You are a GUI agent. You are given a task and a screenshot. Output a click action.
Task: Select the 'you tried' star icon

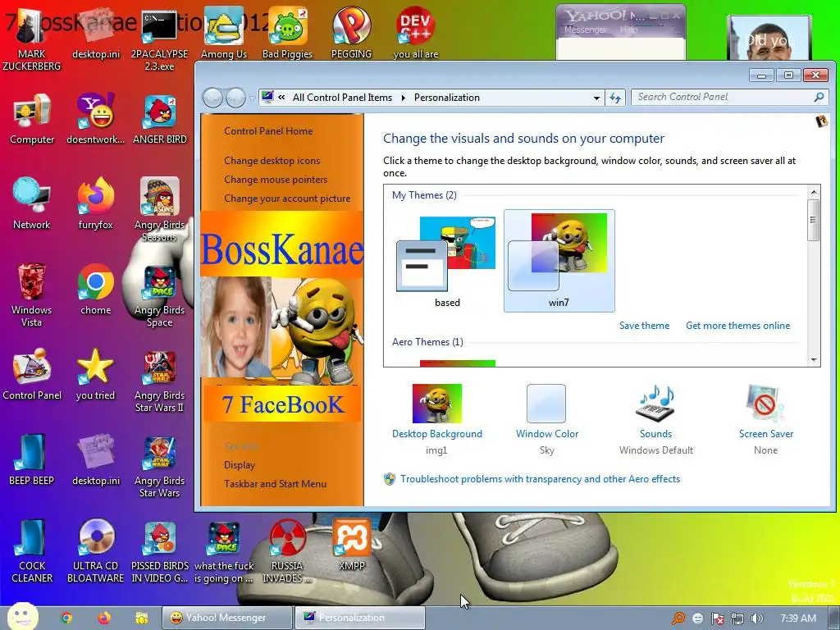(95, 374)
